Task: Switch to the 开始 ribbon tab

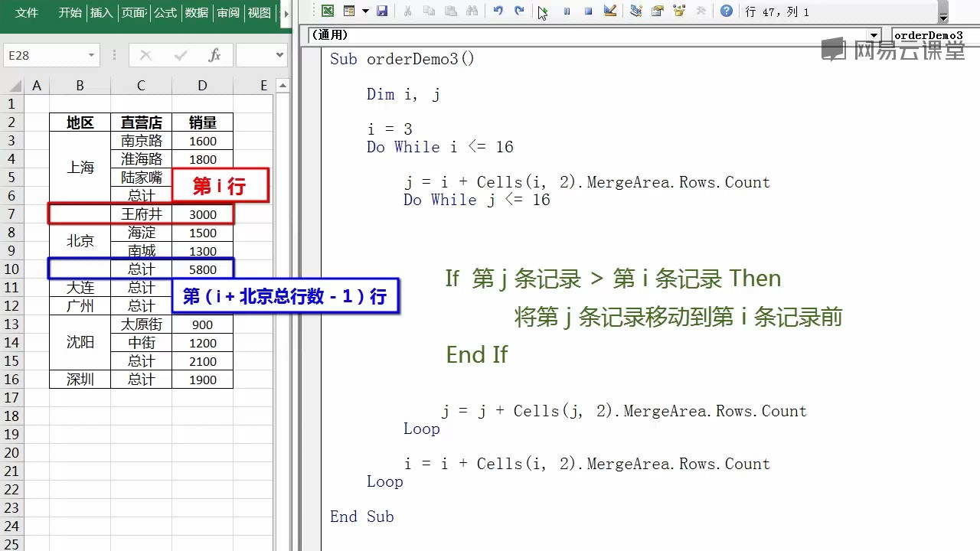Action: point(70,13)
